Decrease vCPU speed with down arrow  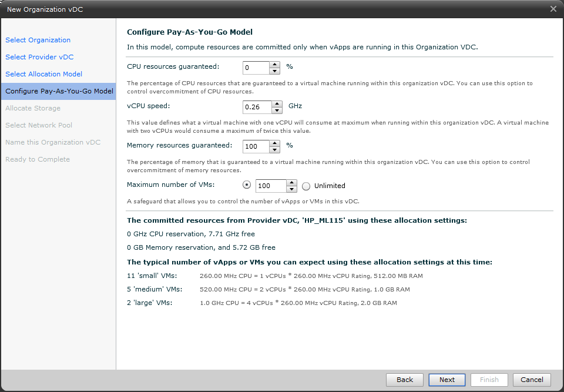pos(277,110)
